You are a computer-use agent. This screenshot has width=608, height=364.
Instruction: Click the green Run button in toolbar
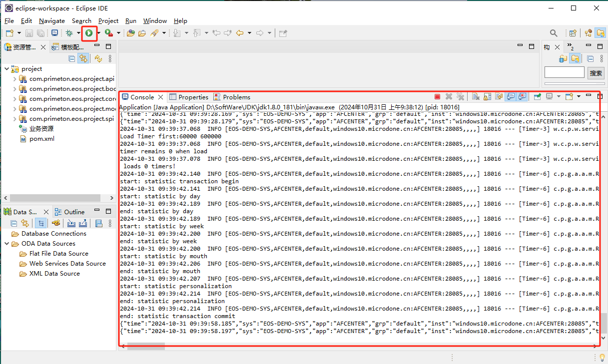[89, 33]
